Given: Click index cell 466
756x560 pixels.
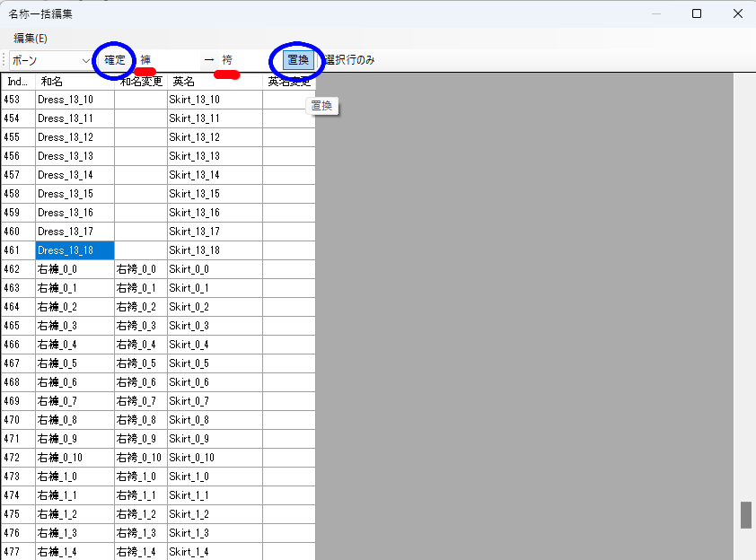Looking at the screenshot, I should (18, 345).
